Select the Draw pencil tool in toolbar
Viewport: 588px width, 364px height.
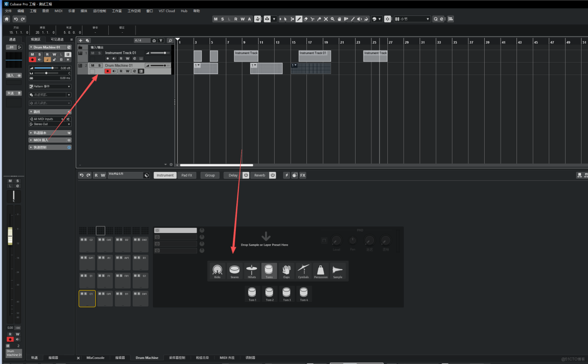299,19
